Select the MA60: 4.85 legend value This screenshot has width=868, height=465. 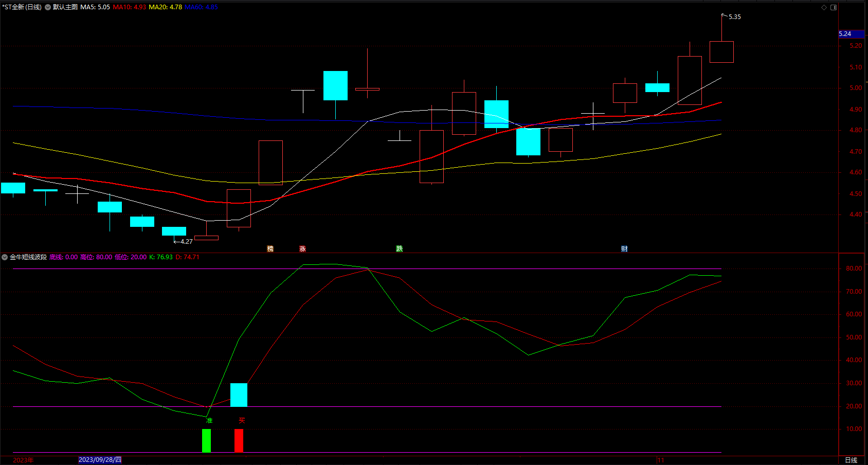(201, 7)
